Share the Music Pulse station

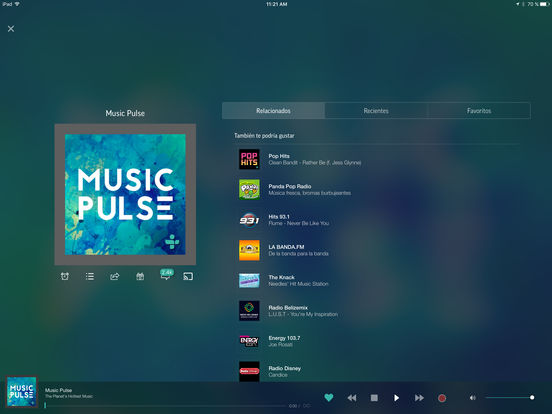coord(115,276)
